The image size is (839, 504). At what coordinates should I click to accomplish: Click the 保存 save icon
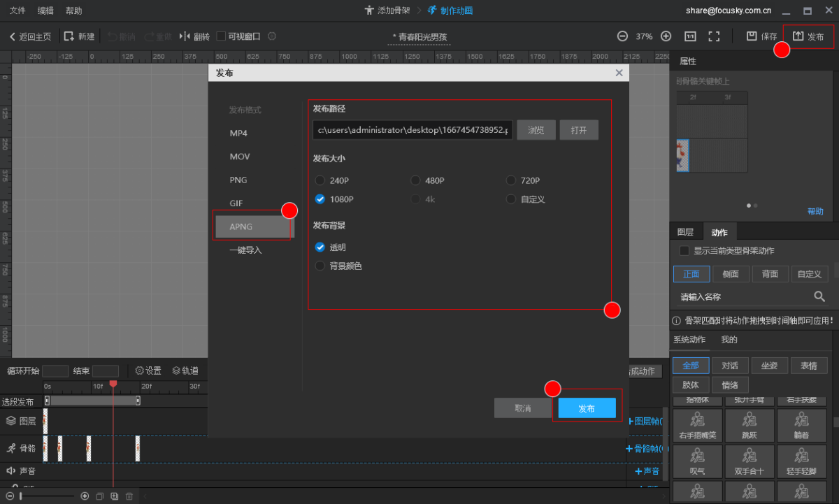(x=752, y=36)
